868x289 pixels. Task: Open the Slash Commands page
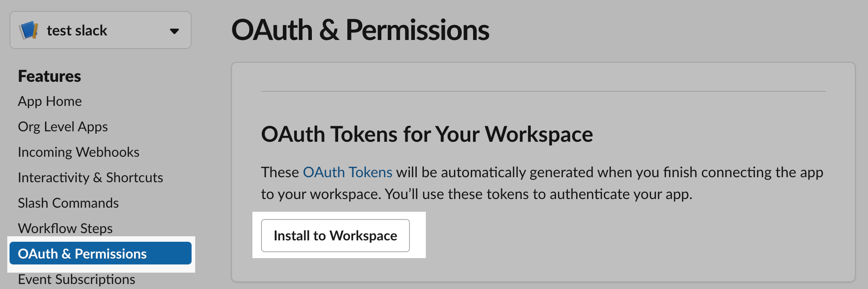pyautogui.click(x=68, y=203)
